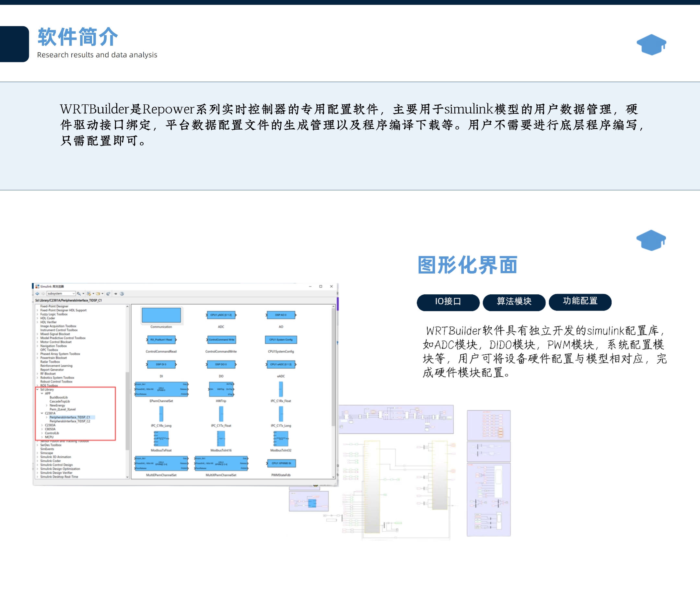Click the CPU1 System Config block
The height and width of the screenshot is (590, 700).
tap(281, 340)
